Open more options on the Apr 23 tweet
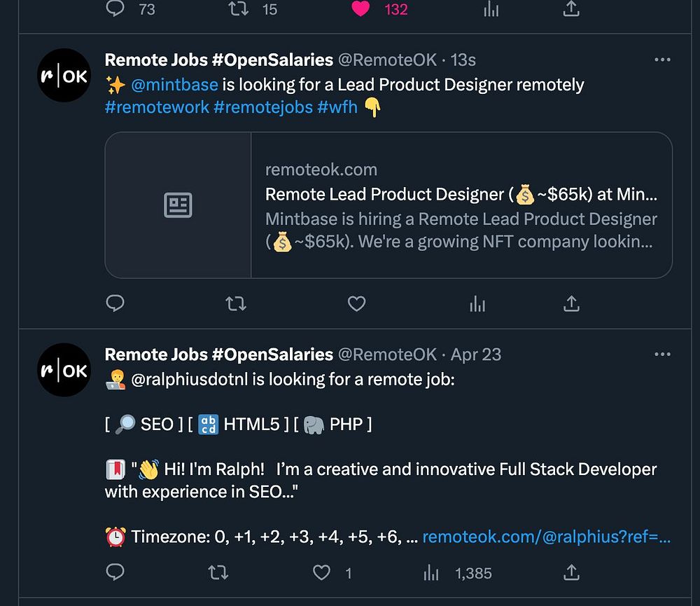This screenshot has height=606, width=700. pos(662,354)
